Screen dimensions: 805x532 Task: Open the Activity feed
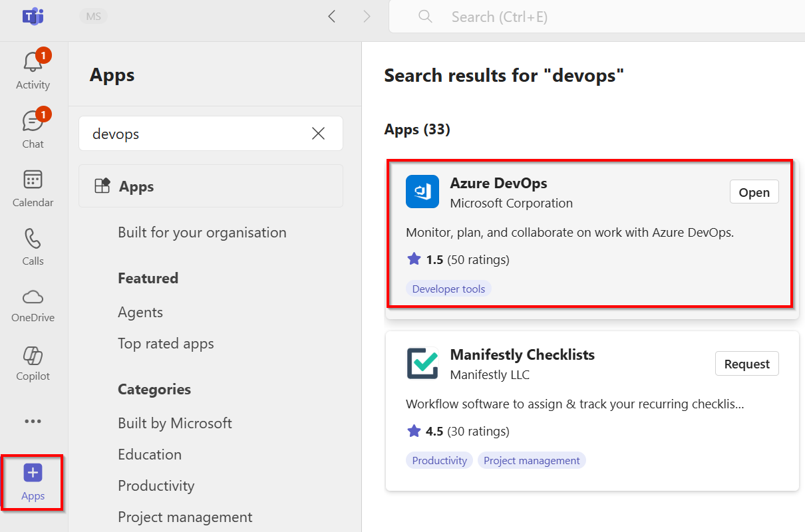(33, 69)
